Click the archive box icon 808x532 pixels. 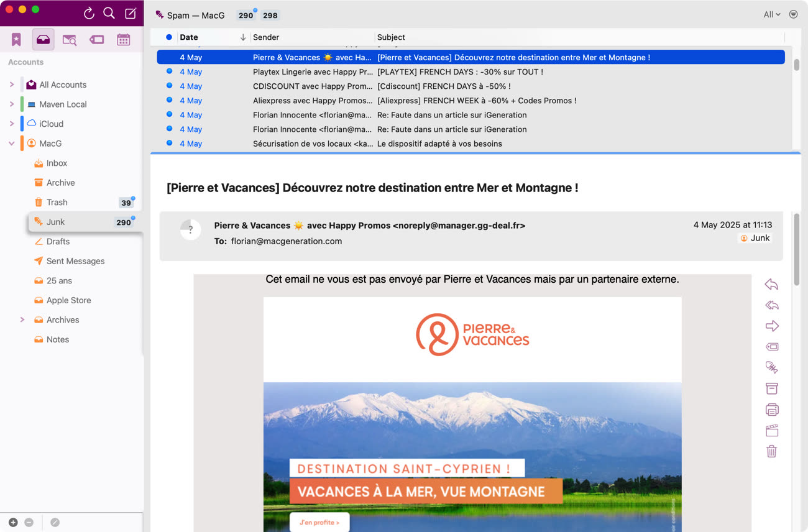point(771,388)
